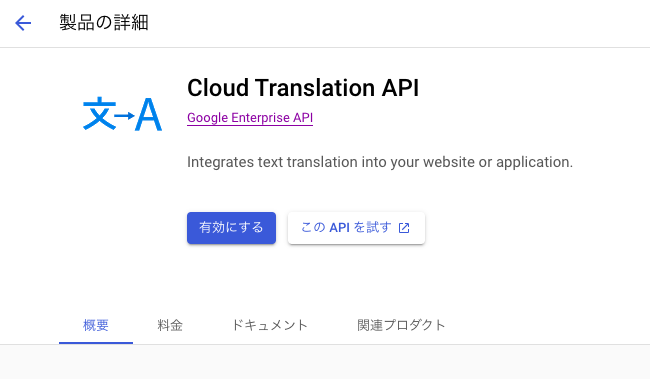
Task: Select the ドキュメント tab
Action: (269, 325)
